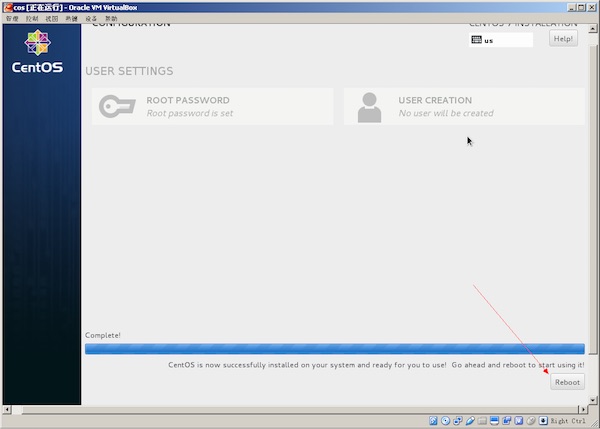Open the 控制 menu

click(x=32, y=19)
